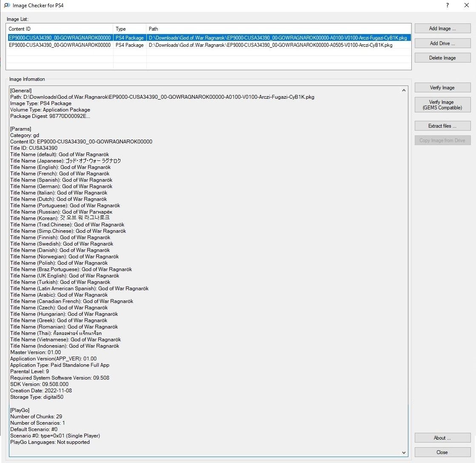Click the Title Name (Russian) line

point(61,211)
